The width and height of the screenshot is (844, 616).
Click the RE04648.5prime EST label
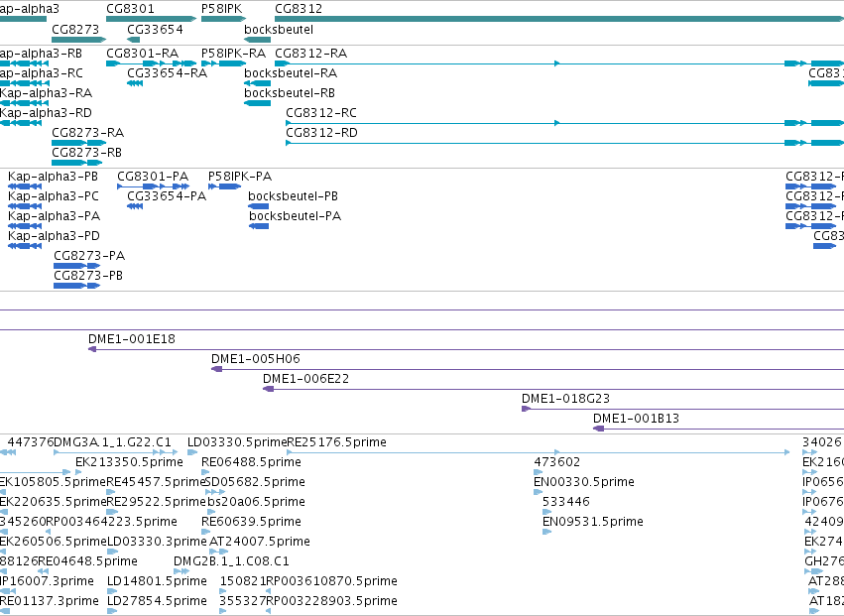coord(88,561)
